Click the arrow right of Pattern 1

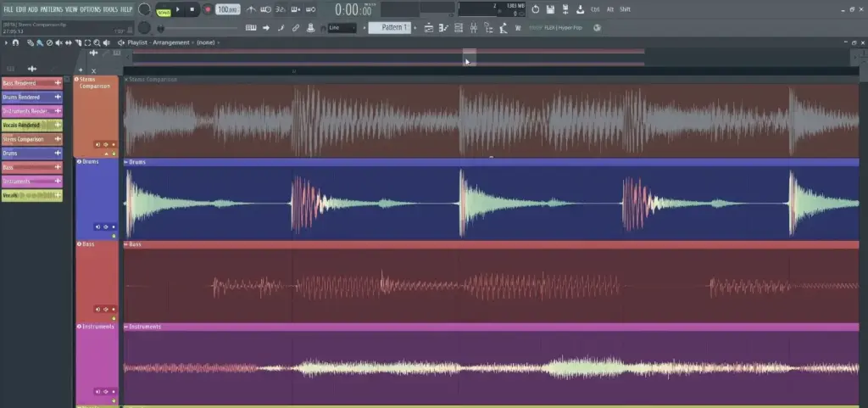(x=415, y=28)
